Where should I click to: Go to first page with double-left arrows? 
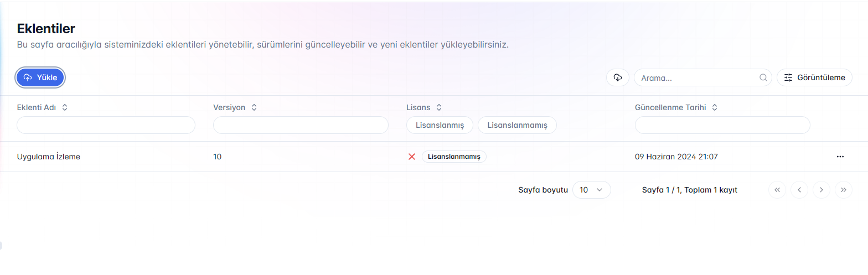tap(777, 190)
